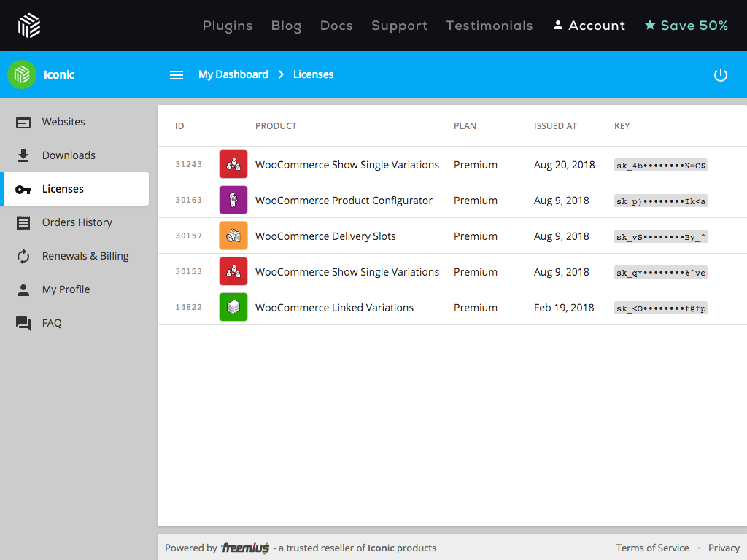This screenshot has height=560, width=747.
Task: Open the Terms of Service link
Action: (x=652, y=548)
